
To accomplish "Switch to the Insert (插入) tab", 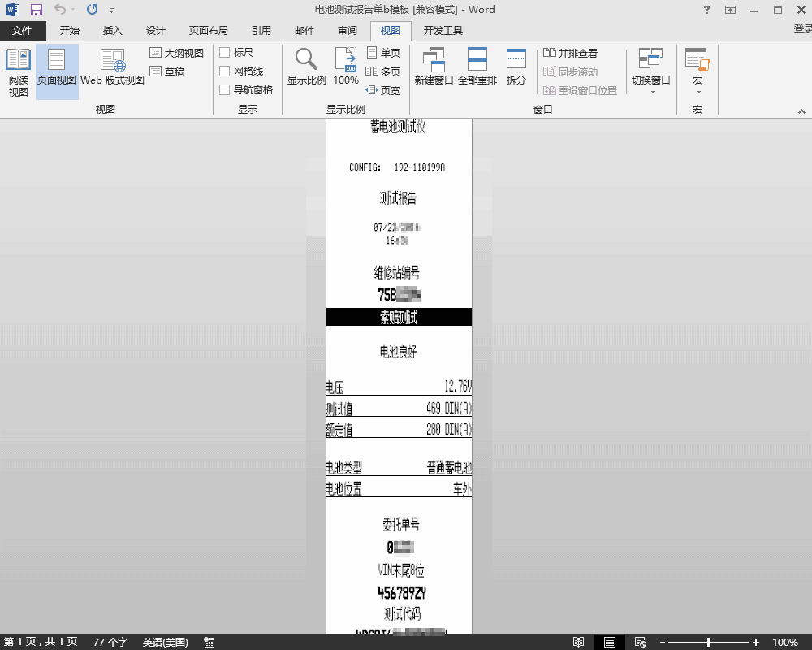I will (x=112, y=31).
